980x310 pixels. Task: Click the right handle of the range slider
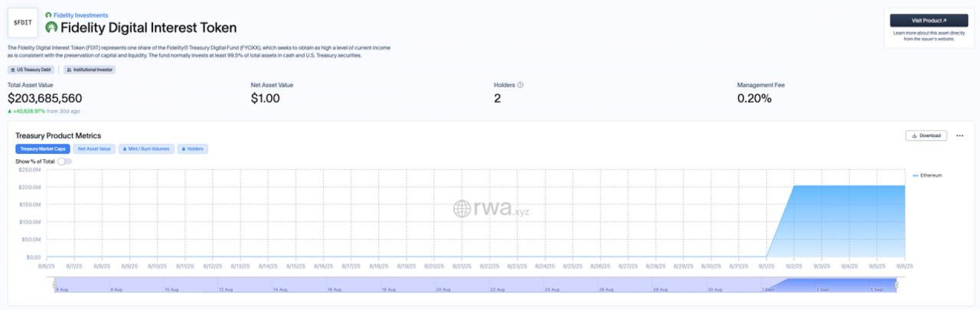896,285
